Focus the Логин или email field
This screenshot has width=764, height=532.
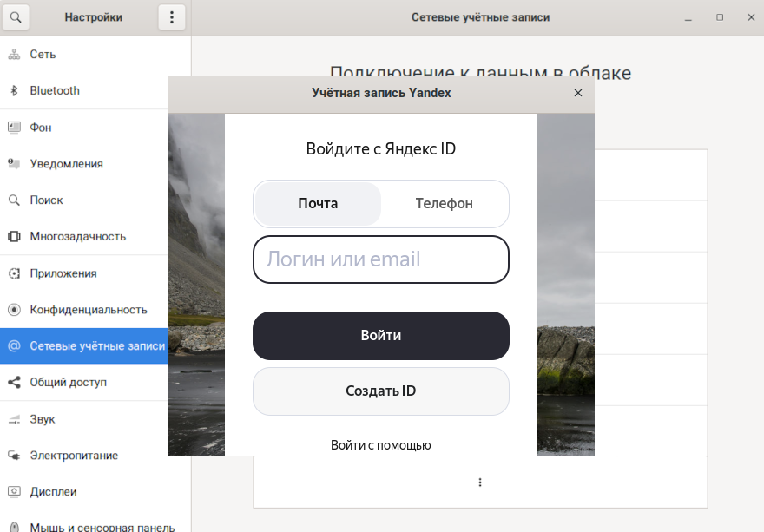pos(380,259)
